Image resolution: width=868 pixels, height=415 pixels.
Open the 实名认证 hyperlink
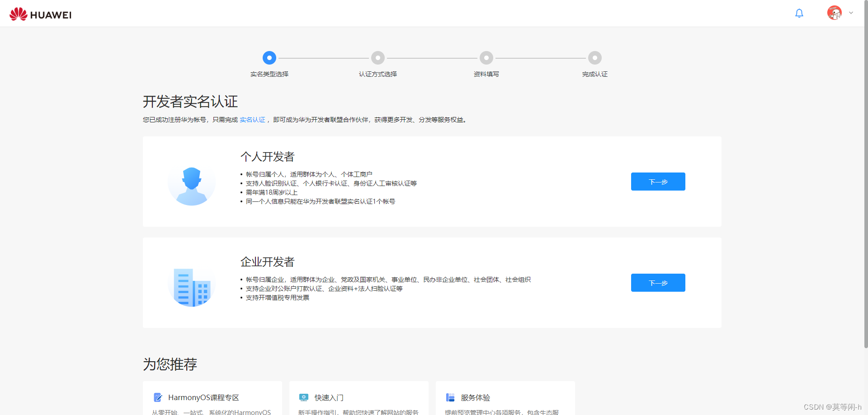tap(252, 120)
